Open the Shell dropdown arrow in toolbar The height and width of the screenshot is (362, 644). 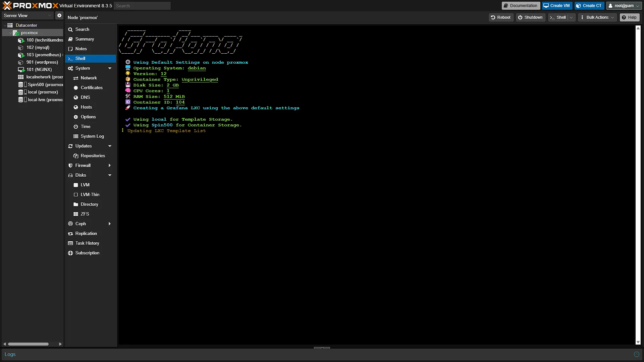point(572,17)
